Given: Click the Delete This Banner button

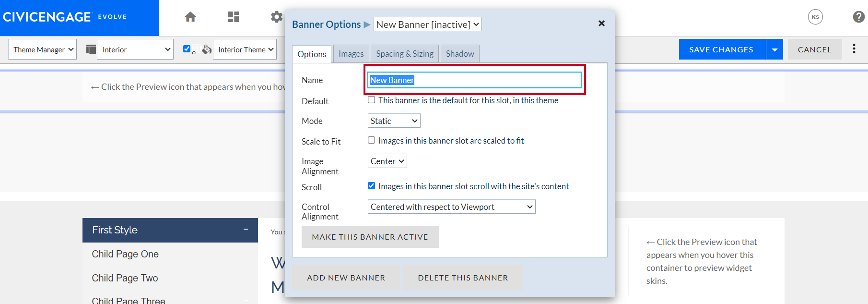Looking at the screenshot, I should [463, 278].
